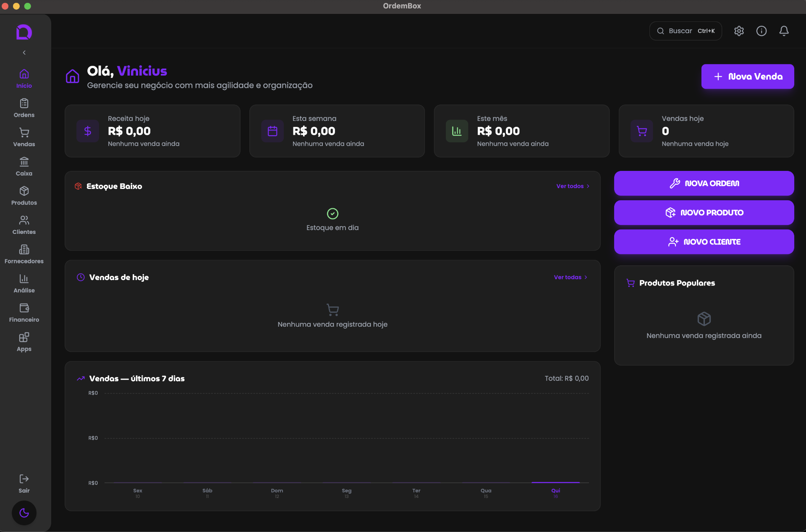This screenshot has height=532, width=806.
Task: Open settings gear icon
Action: click(x=739, y=31)
